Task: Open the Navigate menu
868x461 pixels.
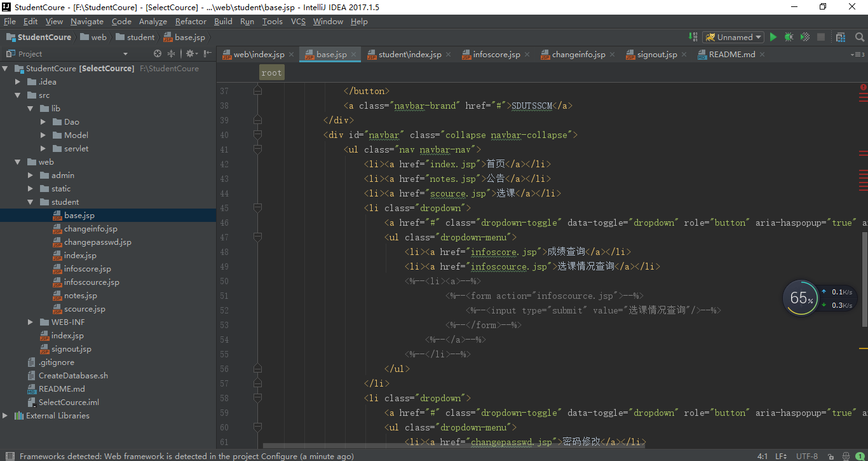Action: pyautogui.click(x=87, y=21)
